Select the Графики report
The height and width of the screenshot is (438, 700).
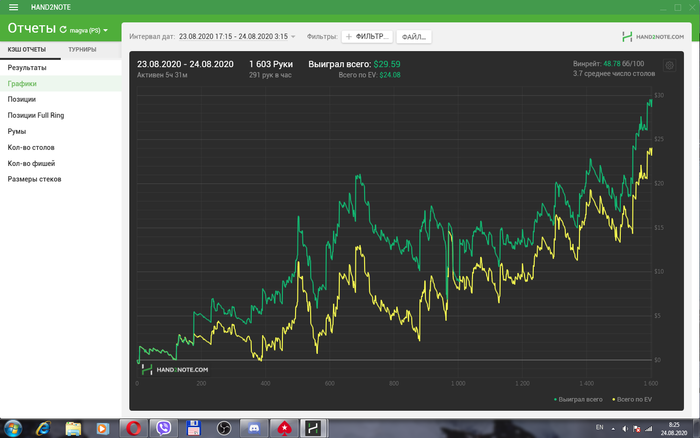61,83
